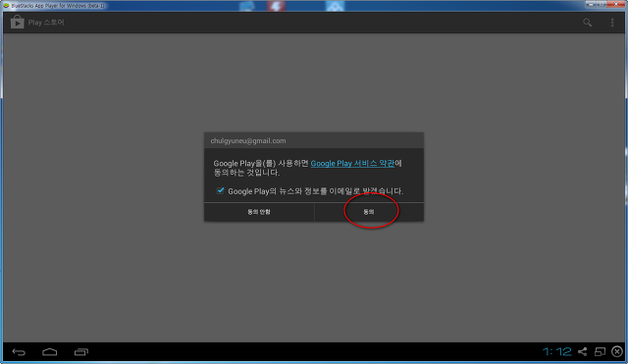Click the 1:12 clock display
Viewport: 628px width, 364px height.
pyautogui.click(x=557, y=351)
